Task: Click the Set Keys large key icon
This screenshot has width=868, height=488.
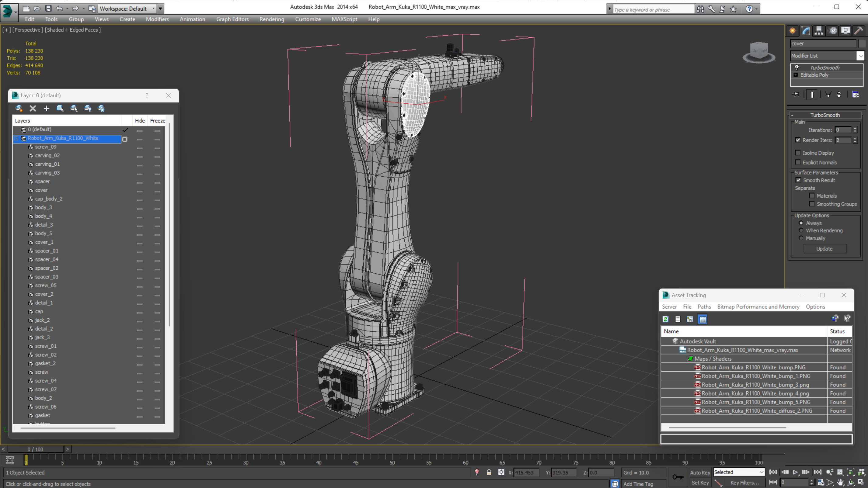Action: point(678,477)
